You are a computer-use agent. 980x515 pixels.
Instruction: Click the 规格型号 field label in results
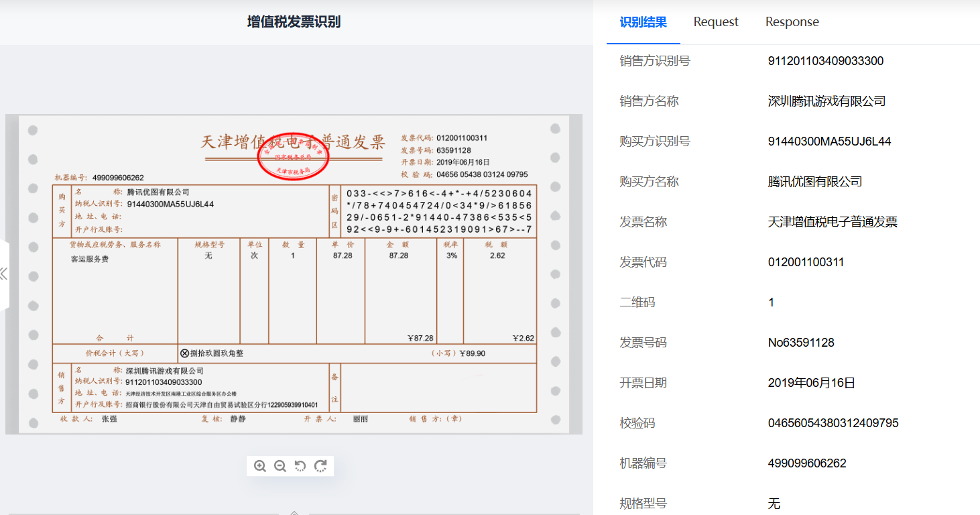pos(644,504)
